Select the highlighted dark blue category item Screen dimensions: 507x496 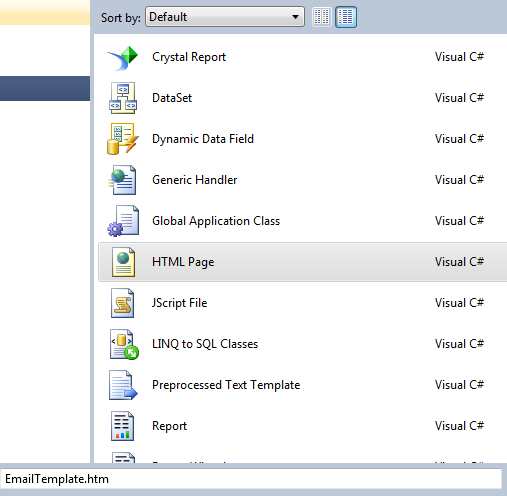45,88
